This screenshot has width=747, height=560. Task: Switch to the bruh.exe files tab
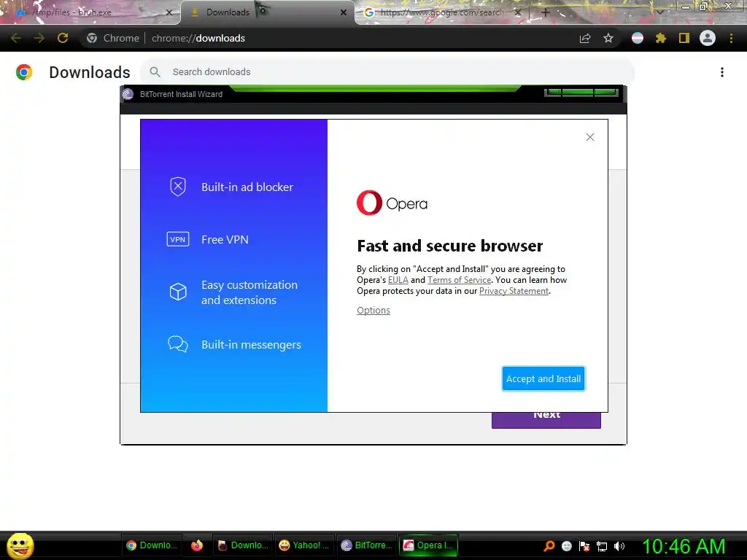tap(90, 12)
